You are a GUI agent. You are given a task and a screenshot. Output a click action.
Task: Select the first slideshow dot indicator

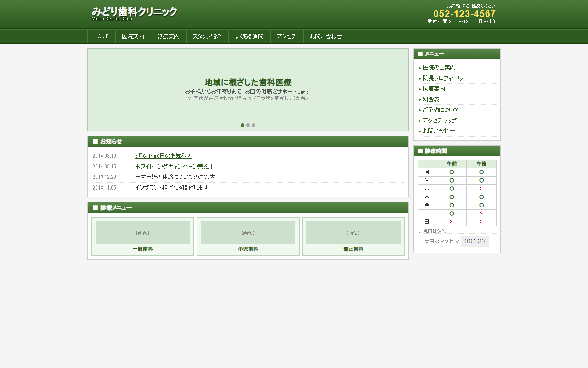tap(243, 125)
